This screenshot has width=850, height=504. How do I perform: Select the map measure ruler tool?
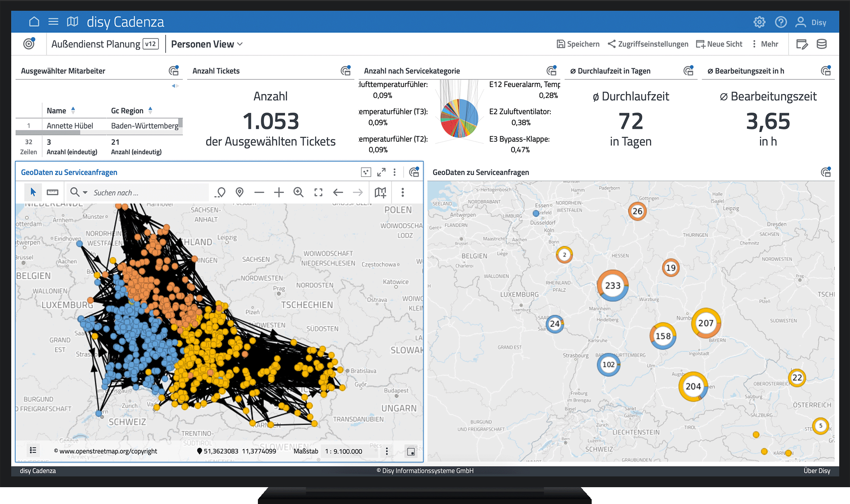pos(53,192)
